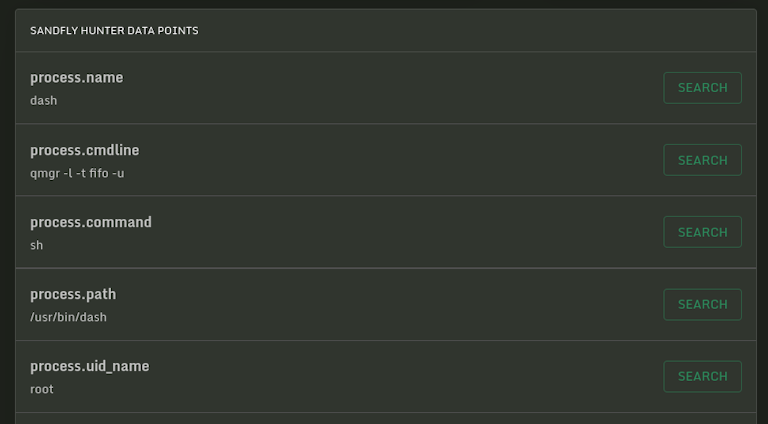
Task: Click blank area of the process.cmdline row
Action: tap(400, 160)
